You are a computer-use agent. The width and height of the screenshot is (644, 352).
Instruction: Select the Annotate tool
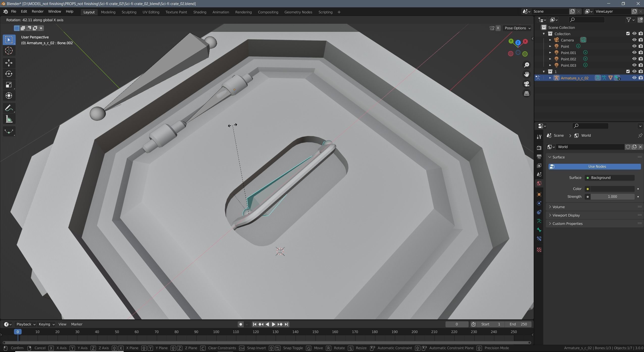[9, 108]
